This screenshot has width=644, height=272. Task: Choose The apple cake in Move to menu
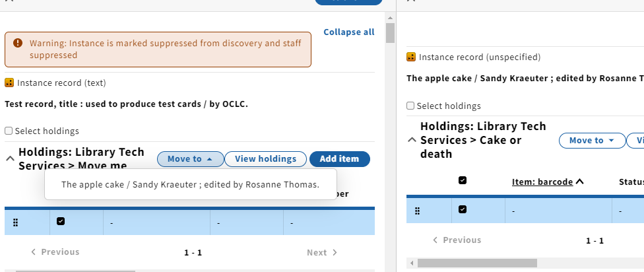click(x=190, y=184)
